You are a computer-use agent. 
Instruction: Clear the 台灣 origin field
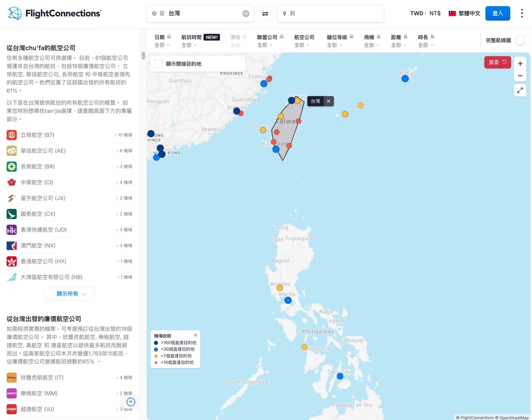(246, 14)
